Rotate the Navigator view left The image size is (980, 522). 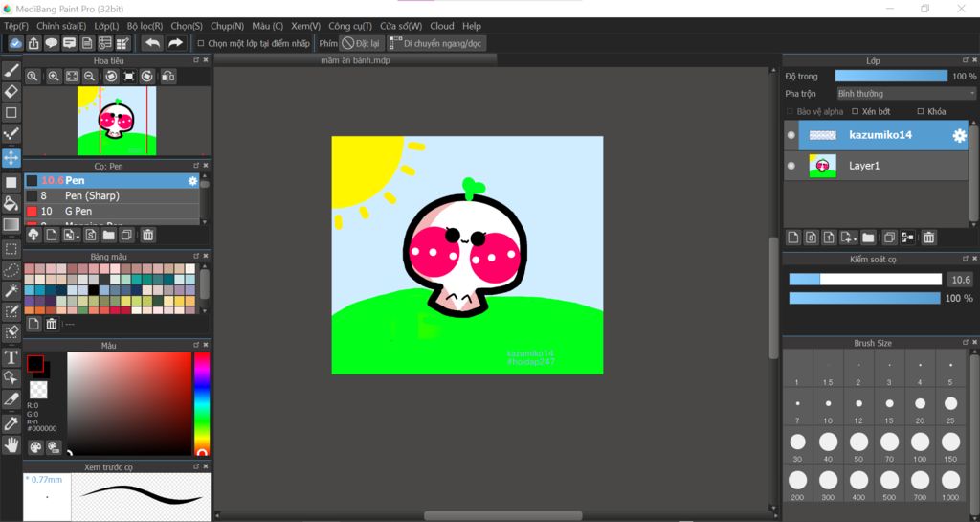[x=111, y=77]
